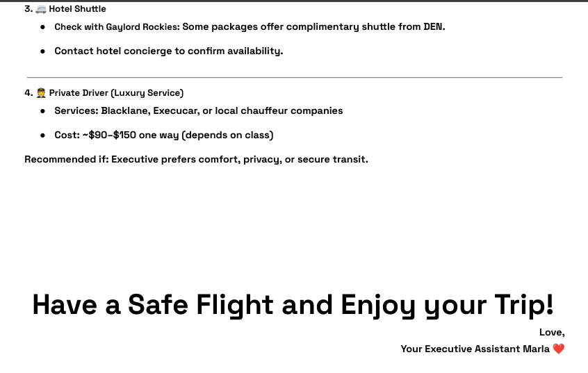Select the "Hotel Shuttle" heading text
The height and width of the screenshot is (373, 588).
(77, 9)
